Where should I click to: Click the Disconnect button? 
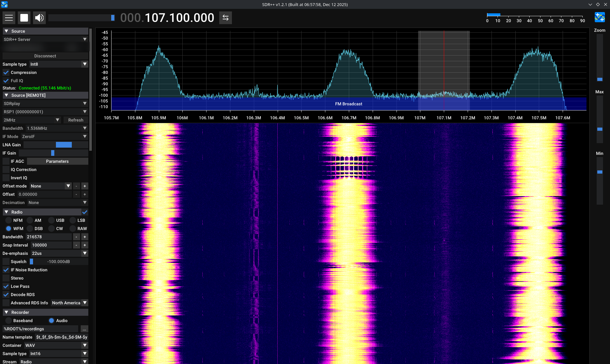(45, 56)
